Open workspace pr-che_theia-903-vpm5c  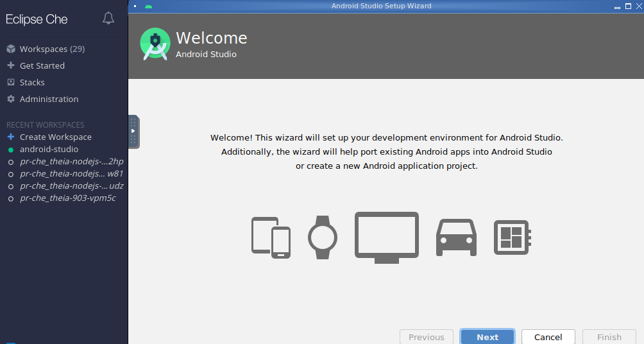tap(68, 198)
